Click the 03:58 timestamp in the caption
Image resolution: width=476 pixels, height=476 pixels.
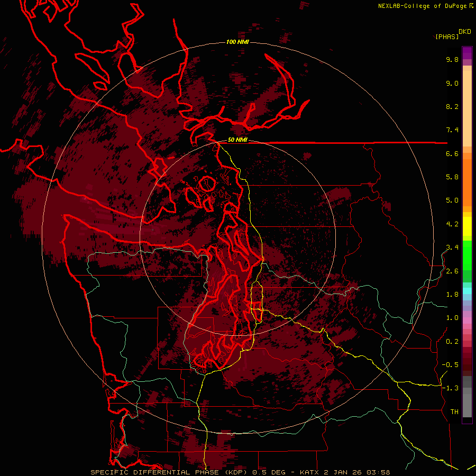point(378,472)
